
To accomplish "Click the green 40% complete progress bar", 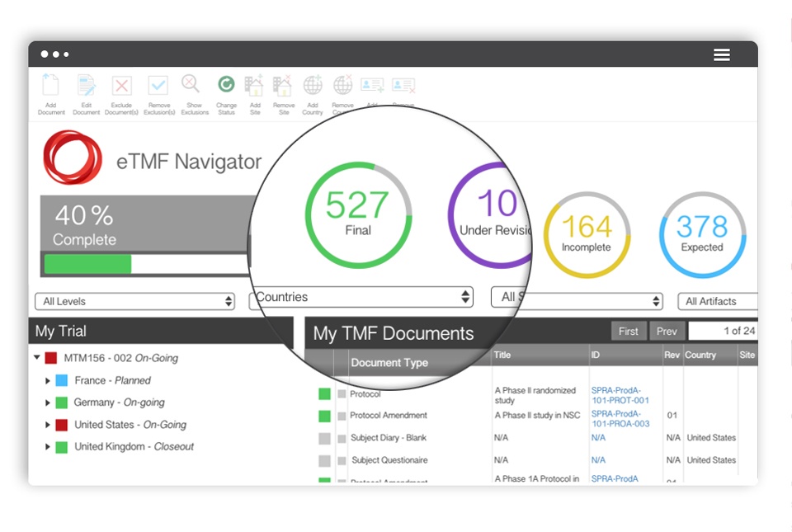I will [88, 264].
